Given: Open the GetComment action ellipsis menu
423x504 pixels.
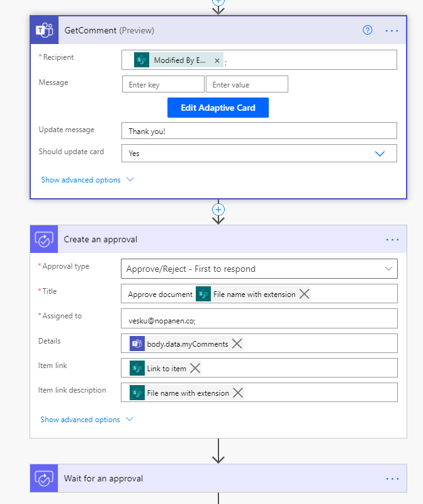Looking at the screenshot, I should tap(392, 30).
